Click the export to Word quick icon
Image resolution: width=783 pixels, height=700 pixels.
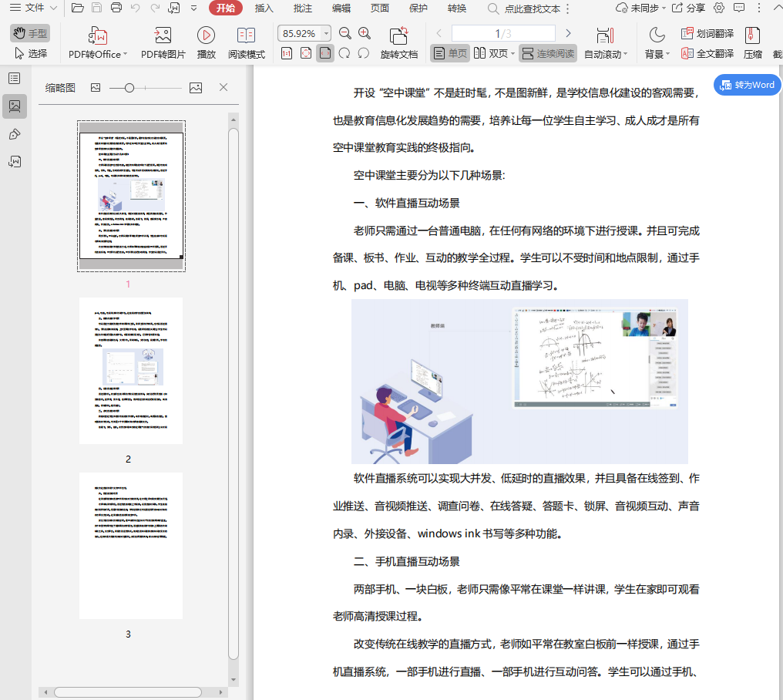pyautogui.click(x=174, y=8)
